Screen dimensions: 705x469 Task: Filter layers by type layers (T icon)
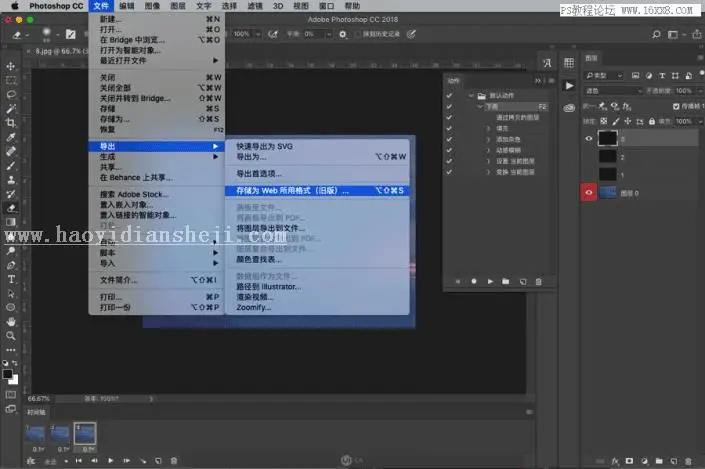tap(662, 76)
